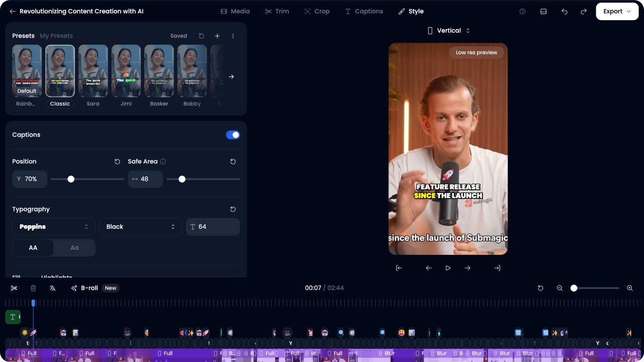Select the Sara caption preset thumbnail
This screenshot has width=644, height=362.
pos(93,71)
